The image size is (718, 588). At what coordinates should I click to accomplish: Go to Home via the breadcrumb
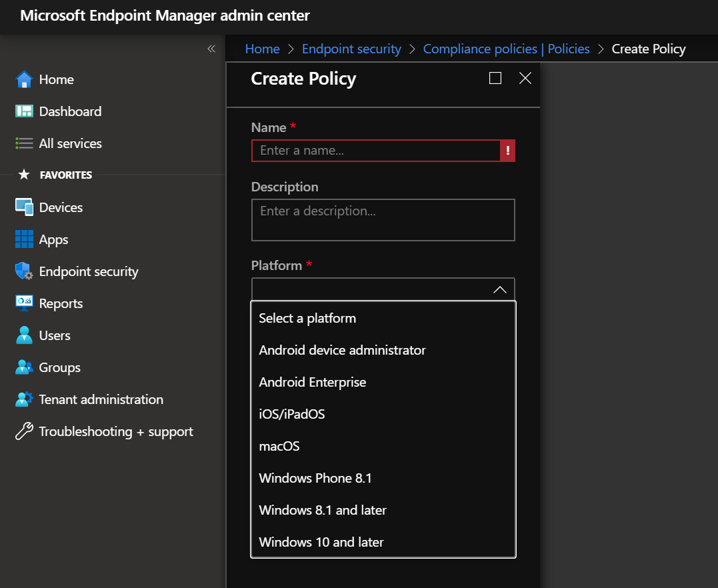pos(262,49)
